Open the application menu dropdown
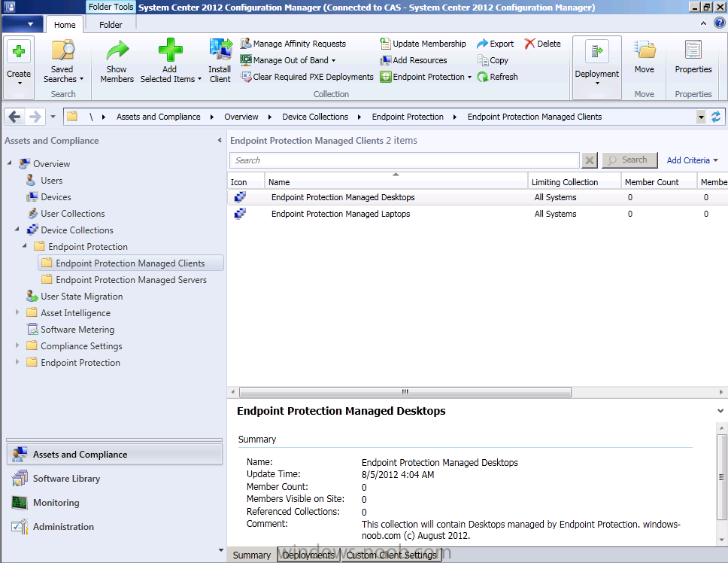728x563 pixels. pos(23,24)
